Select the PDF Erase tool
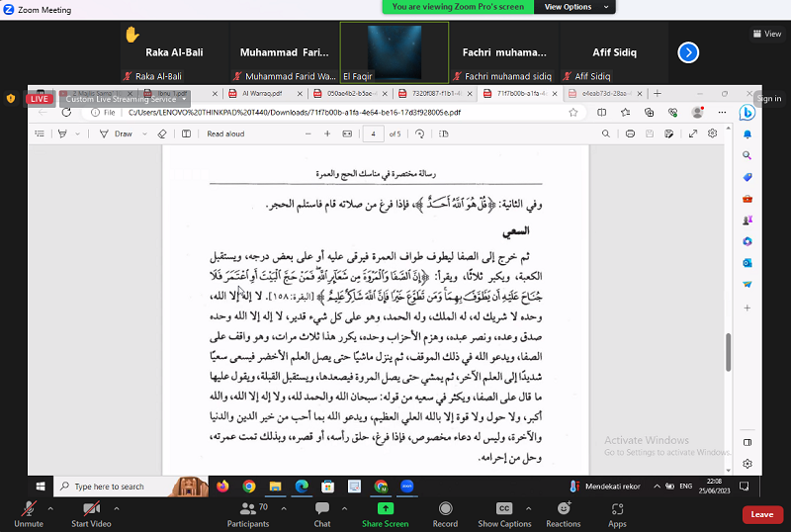791x532 pixels. (x=162, y=133)
